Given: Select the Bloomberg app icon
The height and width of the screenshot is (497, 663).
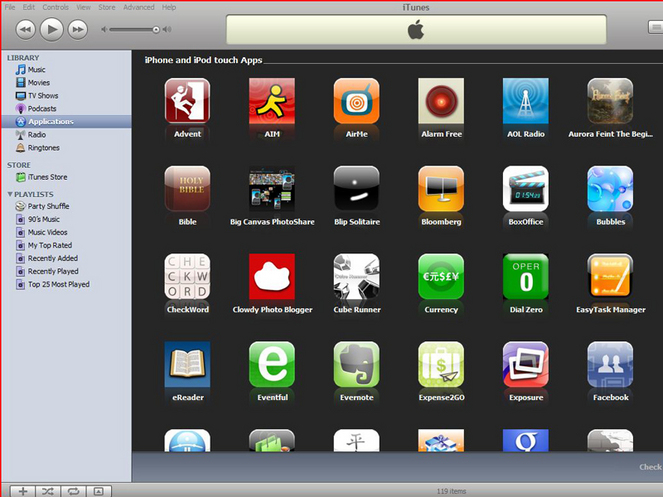Looking at the screenshot, I should click(441, 189).
